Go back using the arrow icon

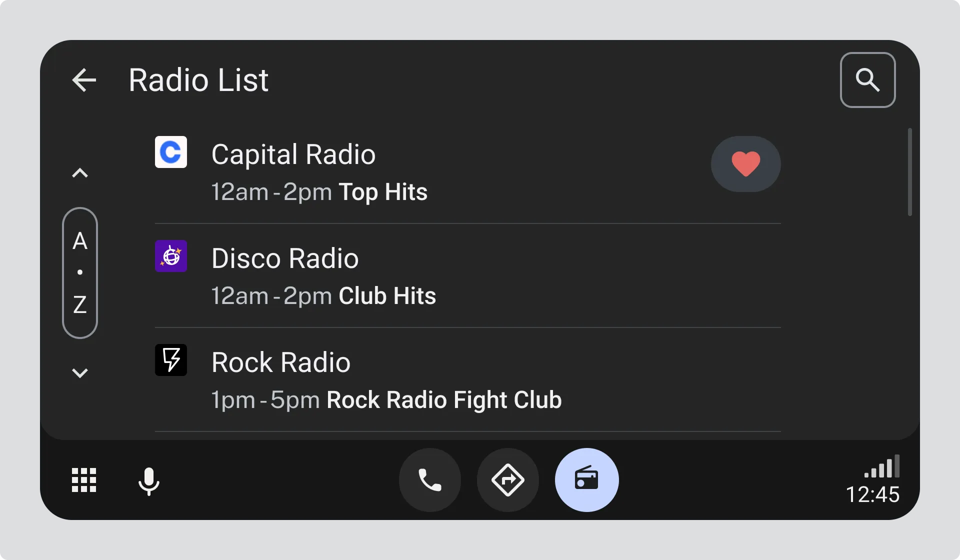(x=84, y=80)
